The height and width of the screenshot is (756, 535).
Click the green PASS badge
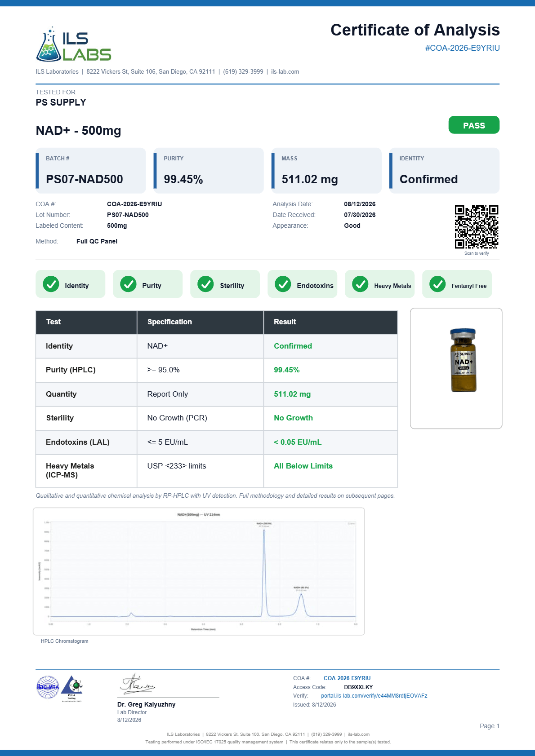pyautogui.click(x=474, y=125)
